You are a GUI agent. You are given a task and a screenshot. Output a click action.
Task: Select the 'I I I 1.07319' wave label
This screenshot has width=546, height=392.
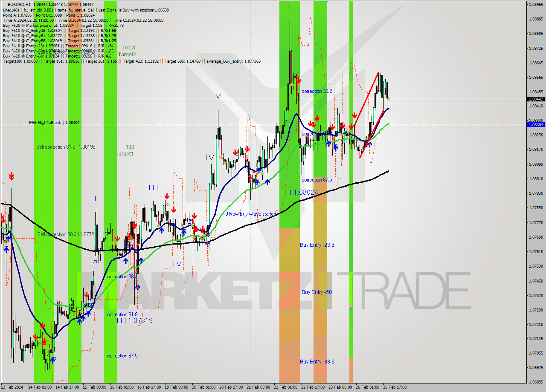135,320
